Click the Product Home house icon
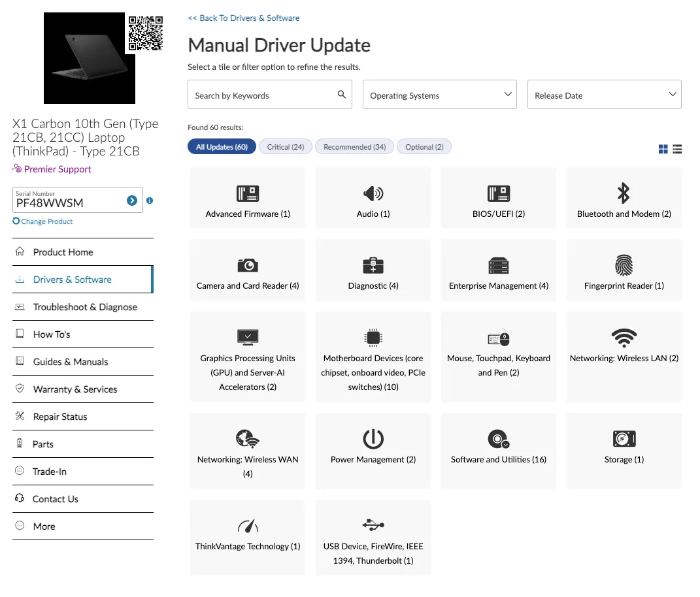Screen dimensions: 700x597 point(20,251)
